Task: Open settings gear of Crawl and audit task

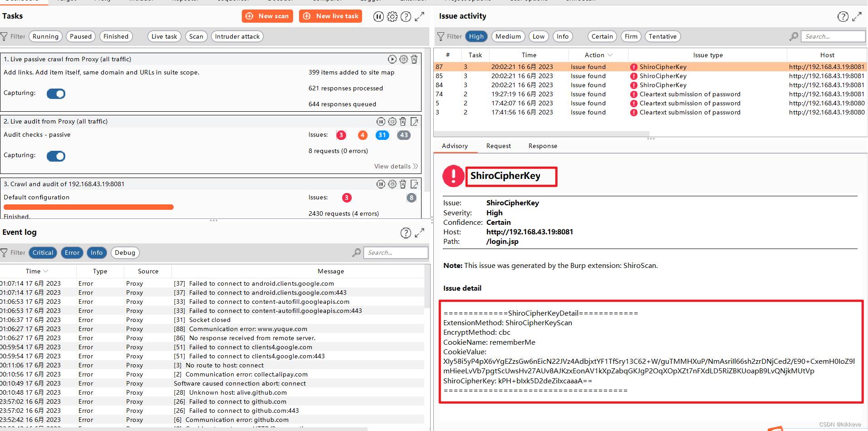Action: click(392, 184)
